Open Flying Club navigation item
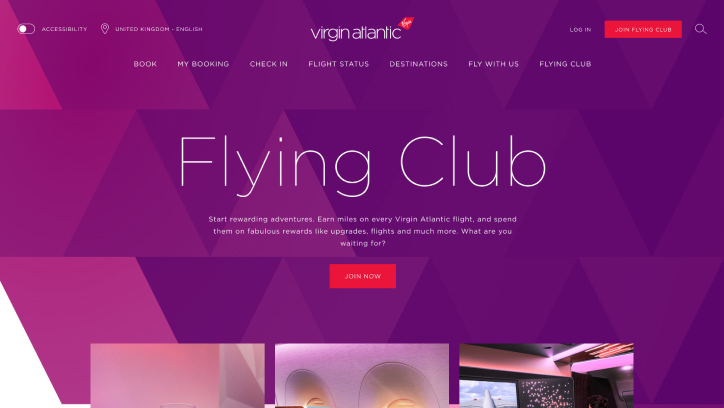This screenshot has height=408, width=724. click(x=565, y=64)
